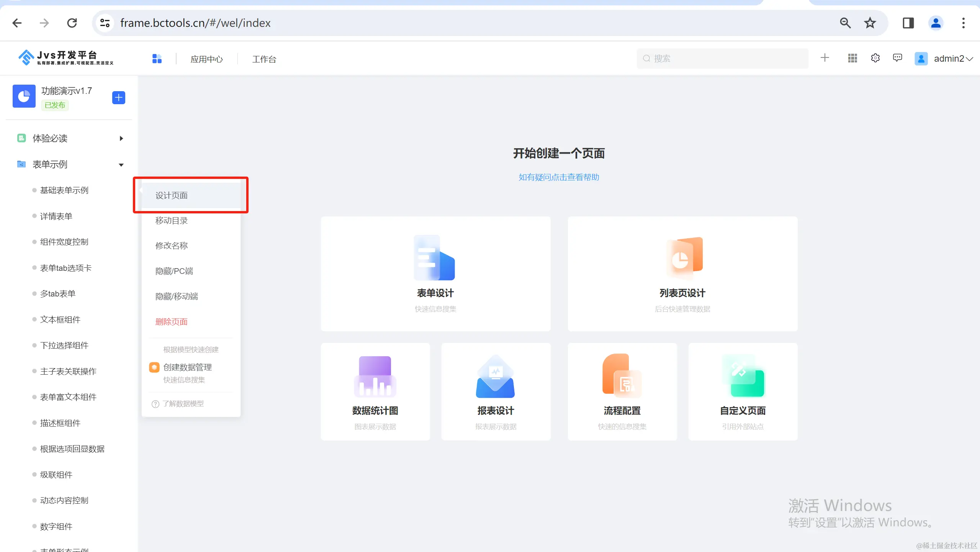
Task: Click the 如有疑问点击查看帮助 help link
Action: tap(559, 177)
